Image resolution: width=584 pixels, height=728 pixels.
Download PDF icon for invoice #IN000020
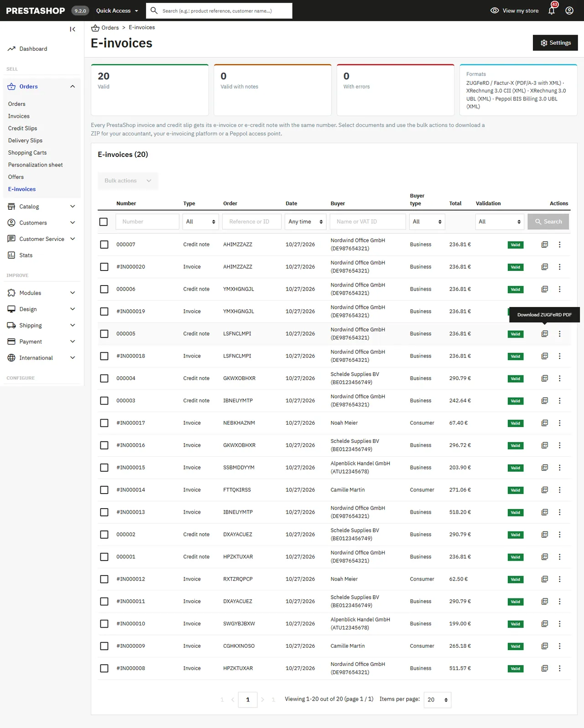click(544, 267)
